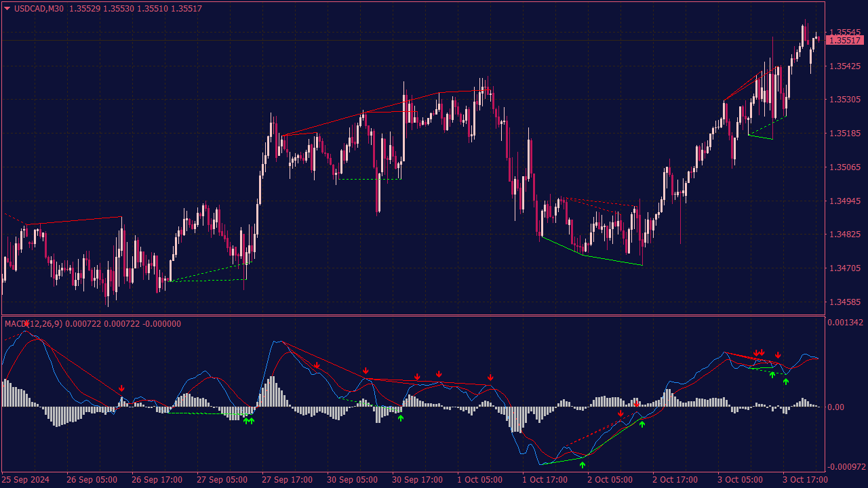
Task: Click the 1 Oct 17:00 time label
Action: [546, 480]
